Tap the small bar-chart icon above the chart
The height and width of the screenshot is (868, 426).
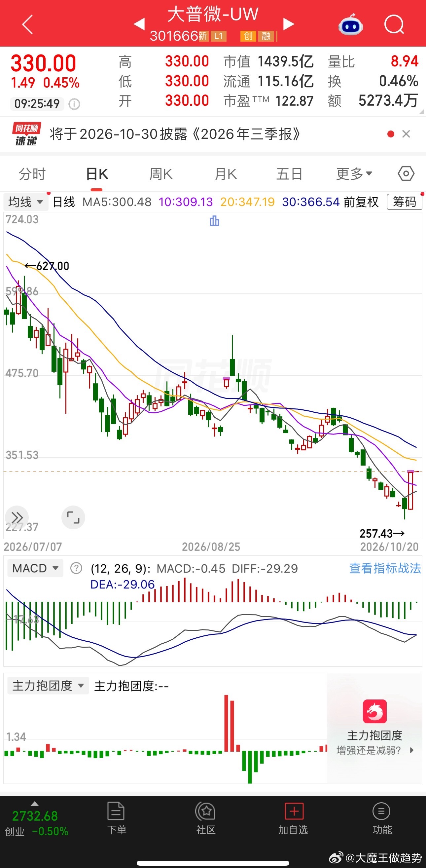coord(214,221)
